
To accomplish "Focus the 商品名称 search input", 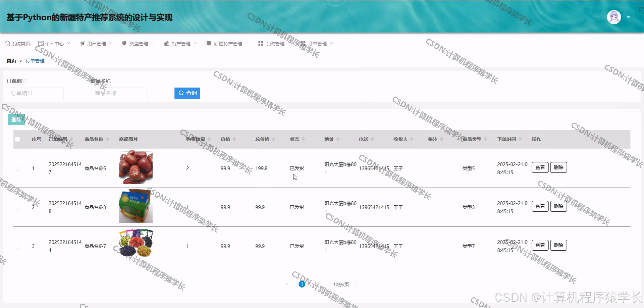I will [x=119, y=93].
